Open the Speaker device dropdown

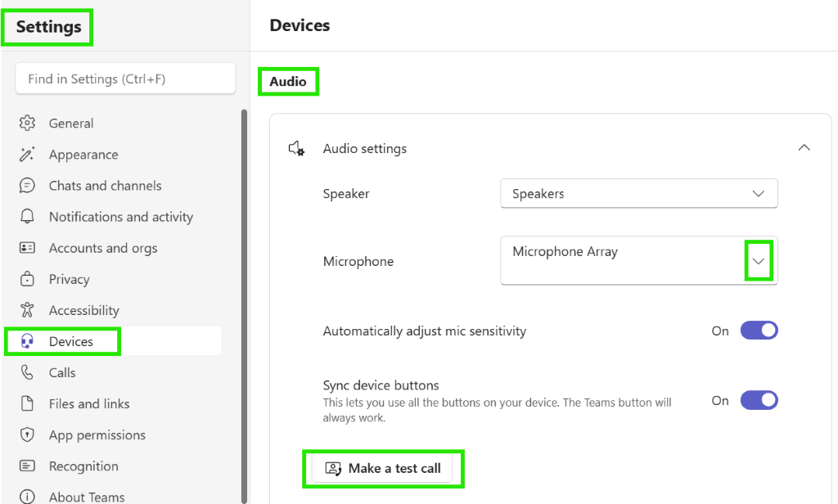pyautogui.click(x=639, y=193)
